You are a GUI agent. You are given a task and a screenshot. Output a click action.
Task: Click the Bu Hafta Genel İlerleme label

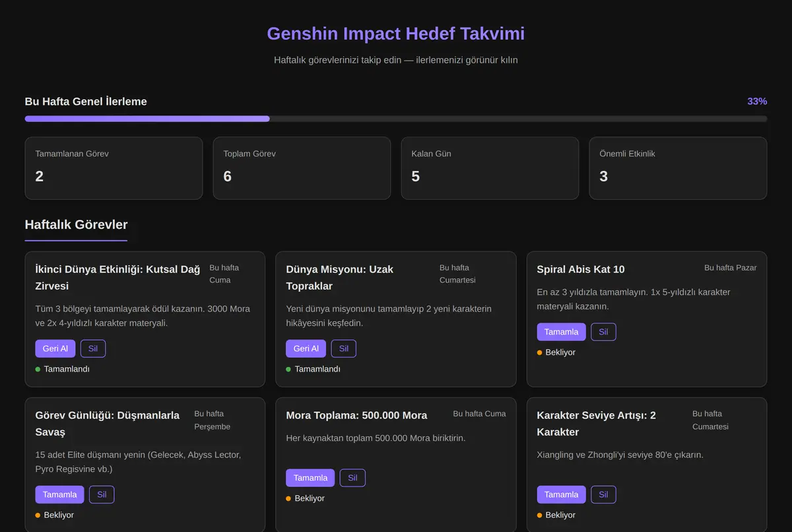click(x=86, y=102)
